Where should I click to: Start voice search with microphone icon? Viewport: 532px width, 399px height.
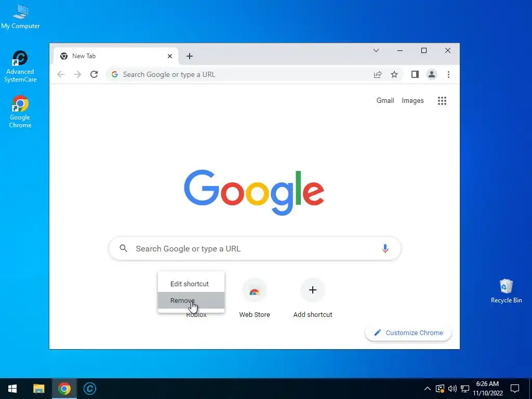pos(385,249)
